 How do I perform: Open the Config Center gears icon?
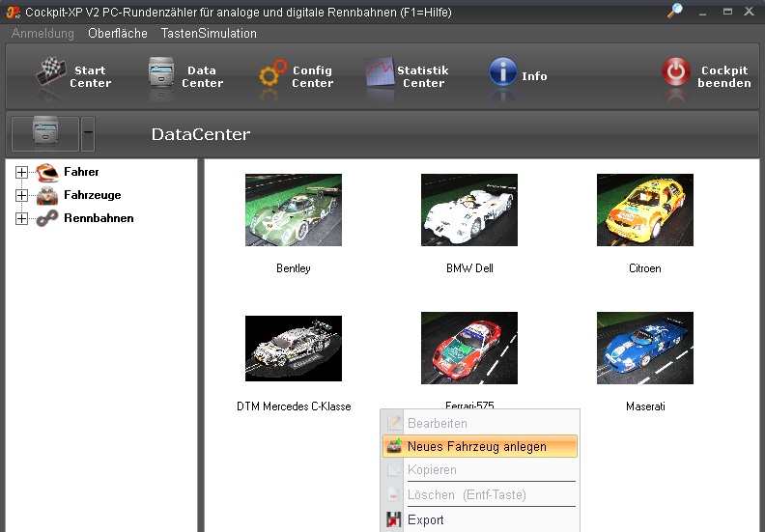272,72
